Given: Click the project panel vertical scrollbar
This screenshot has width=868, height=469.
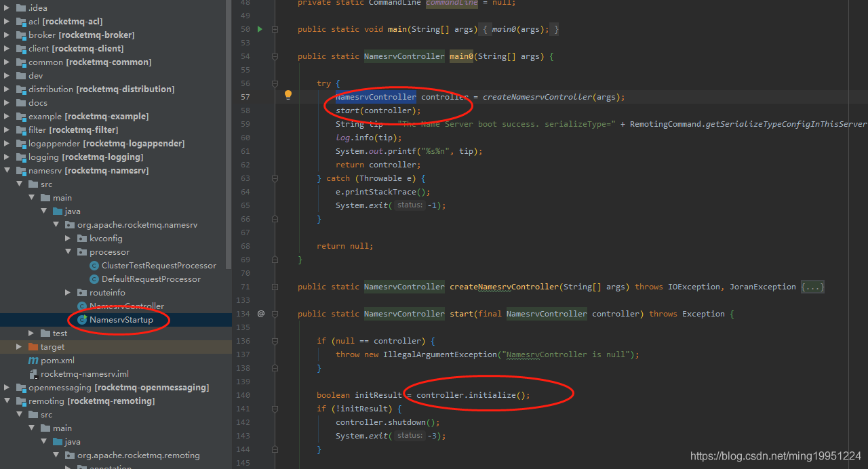Looking at the screenshot, I should tap(229, 136).
